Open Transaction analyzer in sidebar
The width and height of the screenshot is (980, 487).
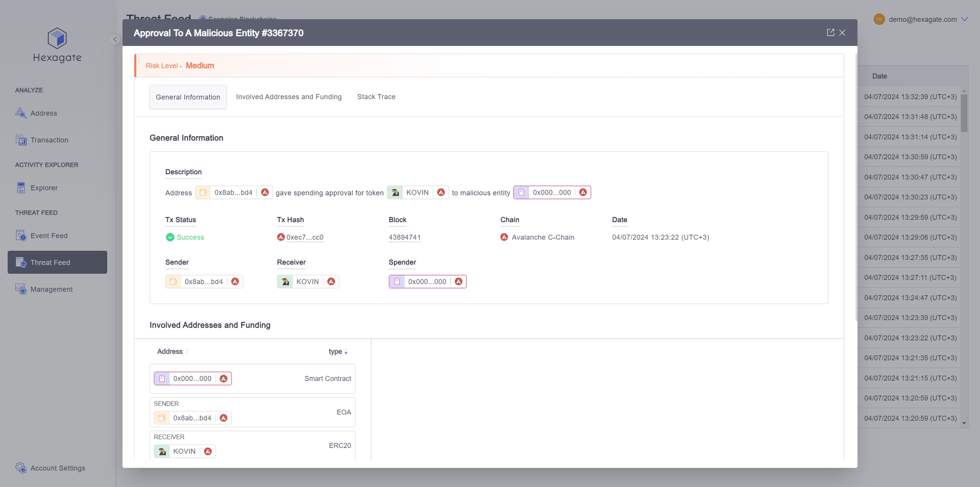(49, 140)
